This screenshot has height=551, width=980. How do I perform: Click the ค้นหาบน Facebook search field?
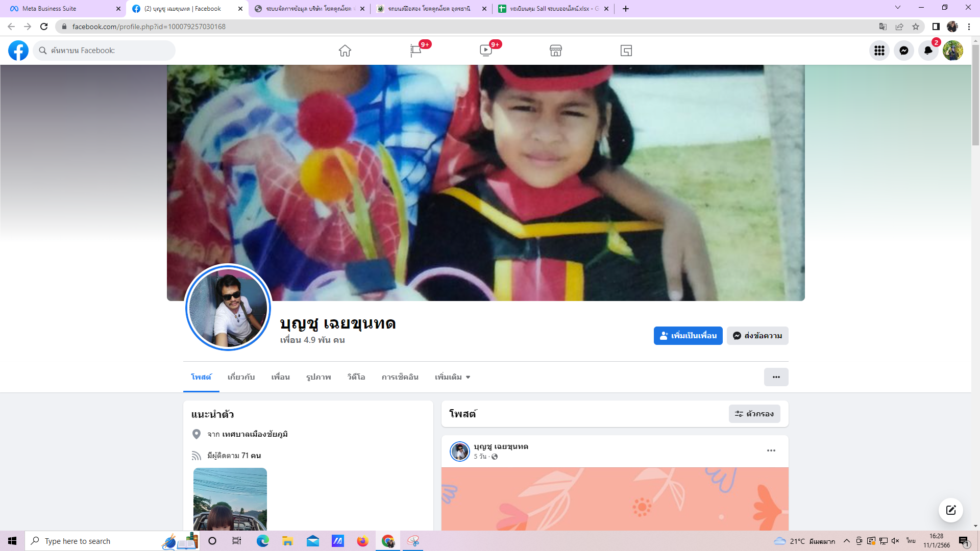click(105, 51)
